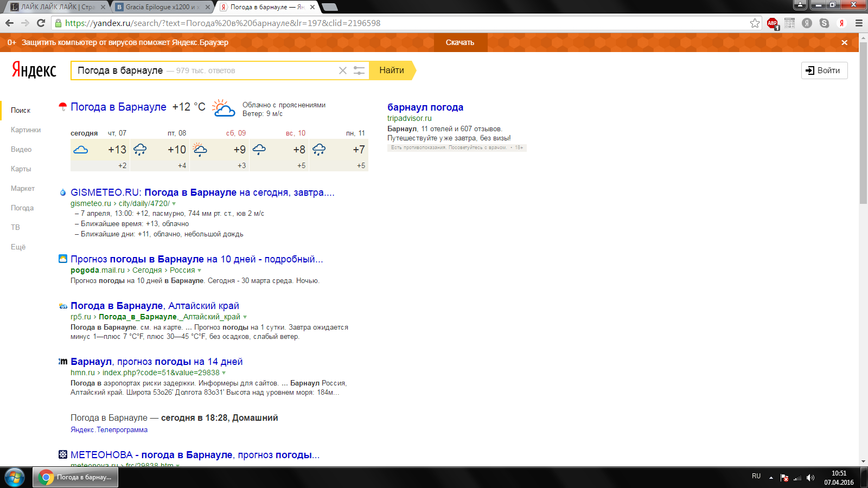Select the Карты search category

click(x=21, y=169)
